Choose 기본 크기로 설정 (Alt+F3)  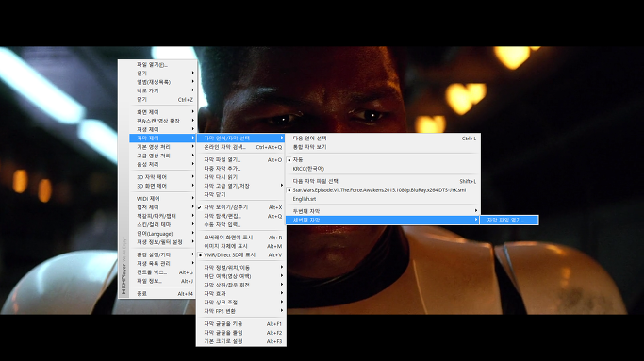(241, 341)
